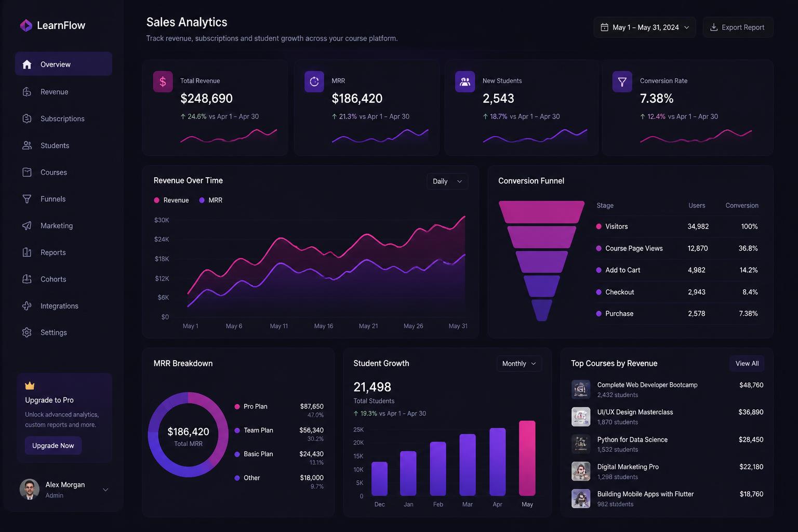The height and width of the screenshot is (532, 798).
Task: Click the Visitors funnel stage row
Action: [677, 227]
